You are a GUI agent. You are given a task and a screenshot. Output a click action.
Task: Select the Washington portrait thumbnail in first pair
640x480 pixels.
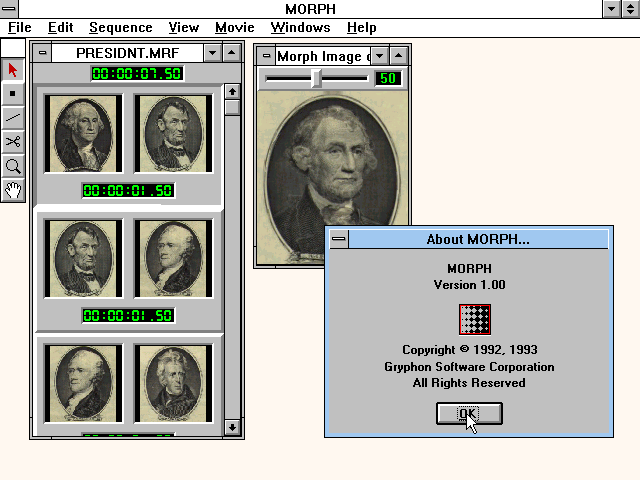[x=83, y=133]
